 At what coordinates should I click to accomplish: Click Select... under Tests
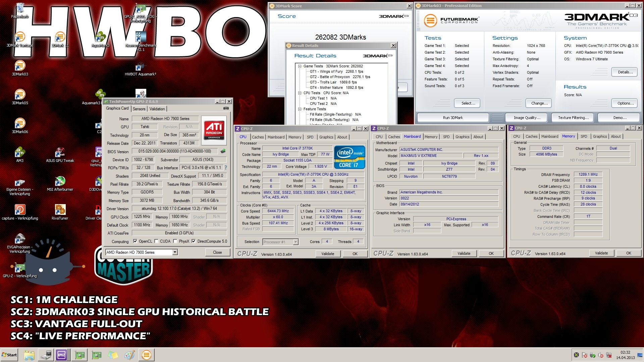point(468,103)
